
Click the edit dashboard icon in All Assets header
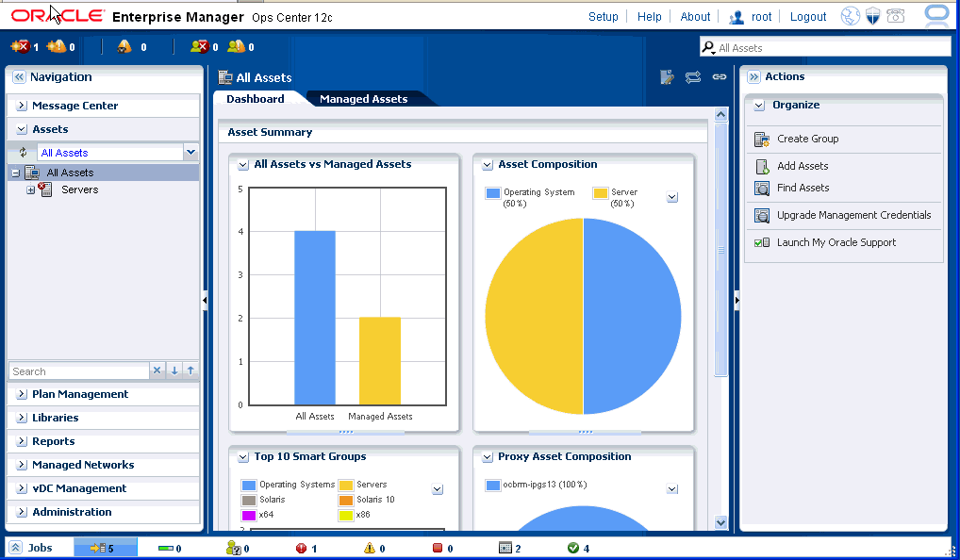[x=667, y=77]
